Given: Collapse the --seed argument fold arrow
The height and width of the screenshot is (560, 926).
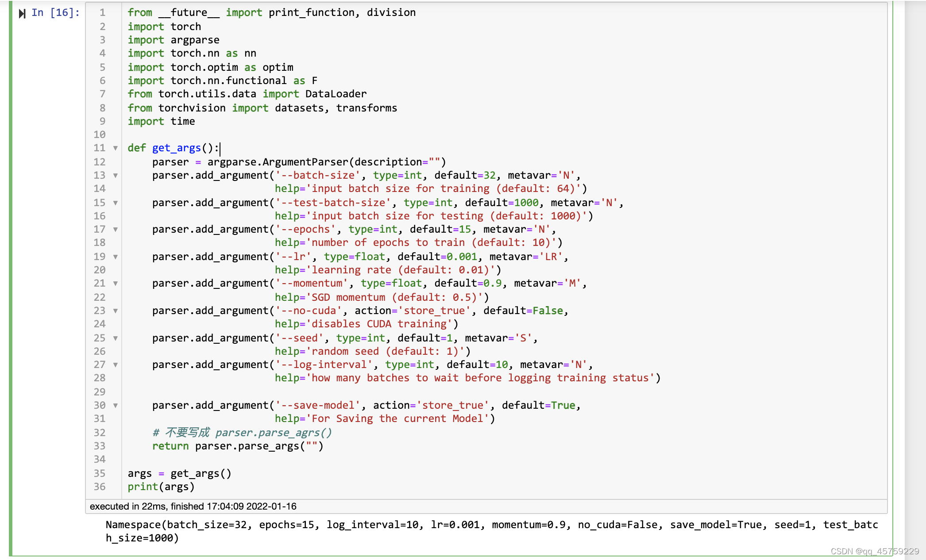Looking at the screenshot, I should point(116,338).
